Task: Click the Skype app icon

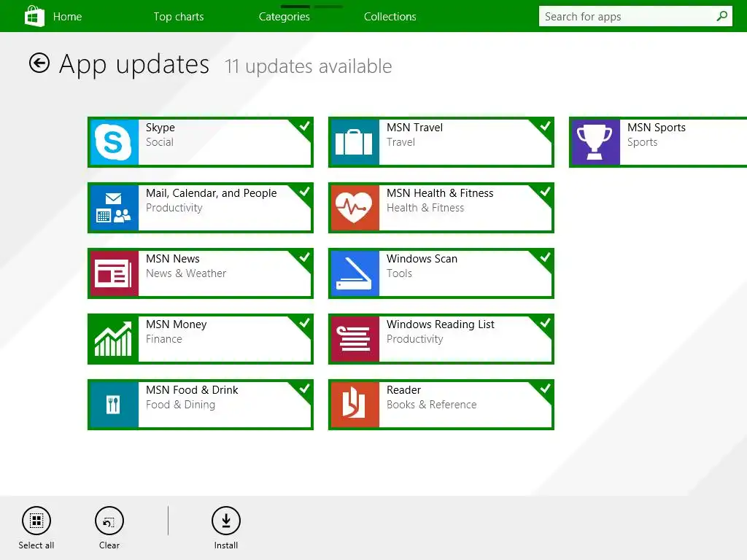Action: coord(115,142)
